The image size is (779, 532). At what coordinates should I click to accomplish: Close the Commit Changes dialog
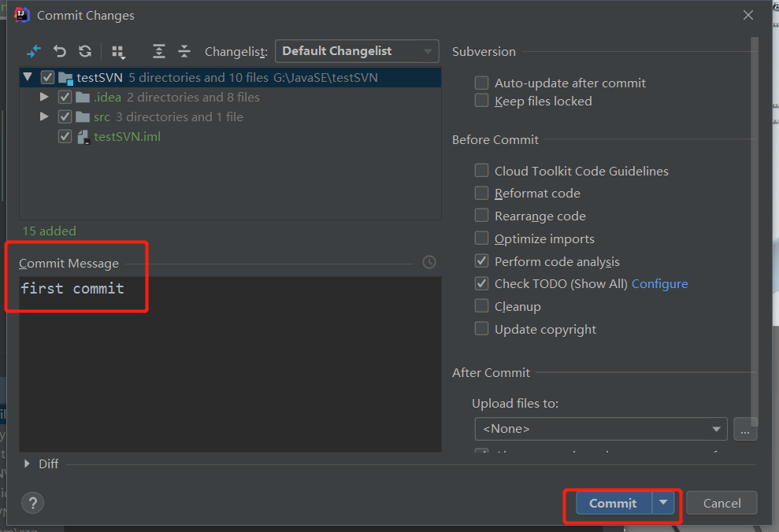[748, 15]
